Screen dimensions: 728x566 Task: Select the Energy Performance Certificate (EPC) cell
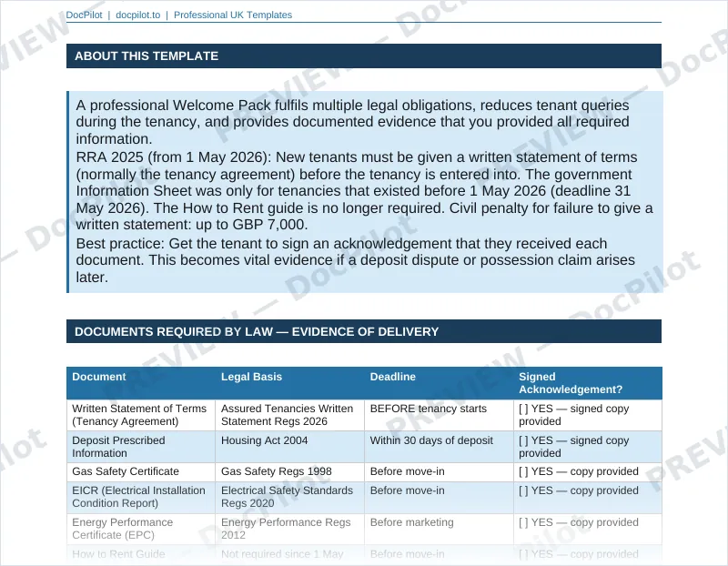pos(141,529)
